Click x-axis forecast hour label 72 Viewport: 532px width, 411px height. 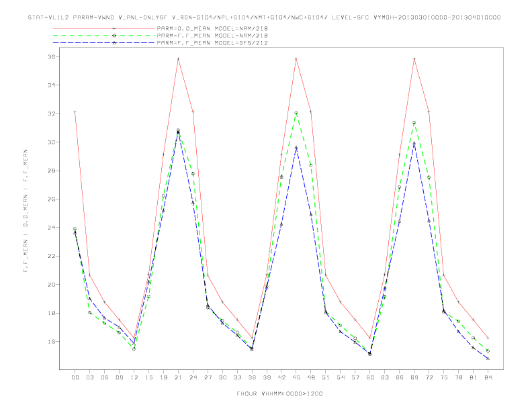coord(429,377)
